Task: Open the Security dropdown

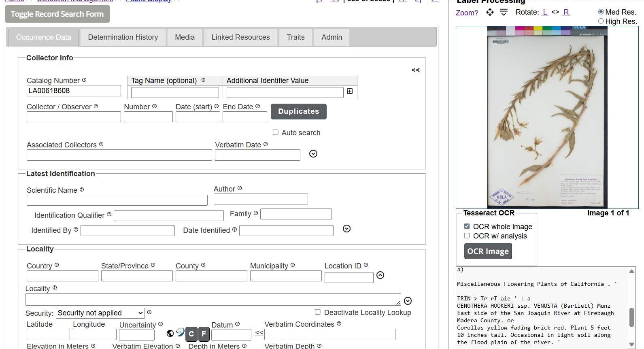Action: point(100,313)
